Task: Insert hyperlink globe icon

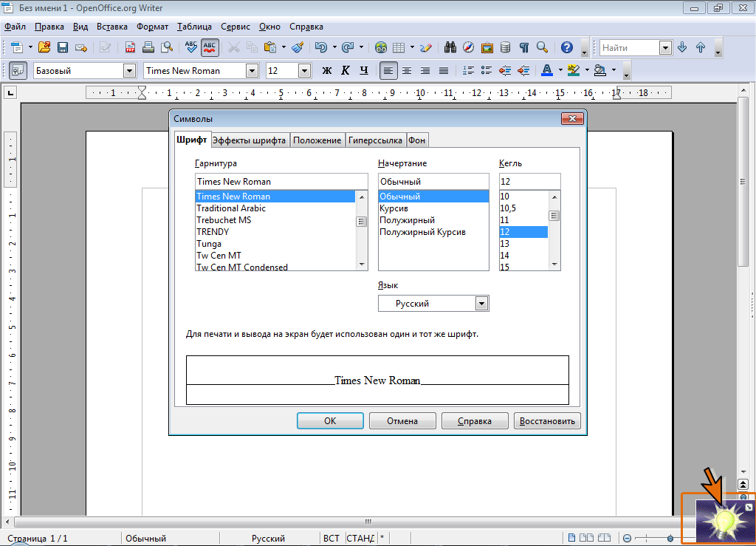Action: point(381,47)
